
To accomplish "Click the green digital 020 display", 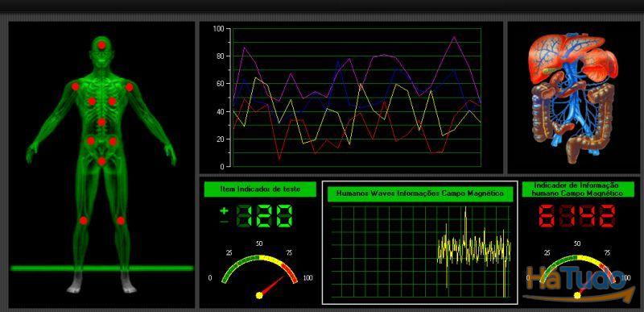I will tap(265, 215).
